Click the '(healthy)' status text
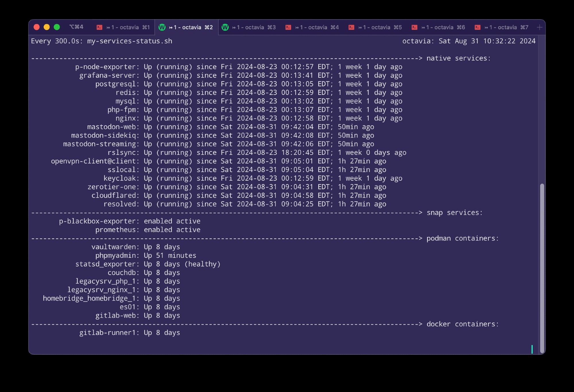574x392 pixels. [x=202, y=264]
